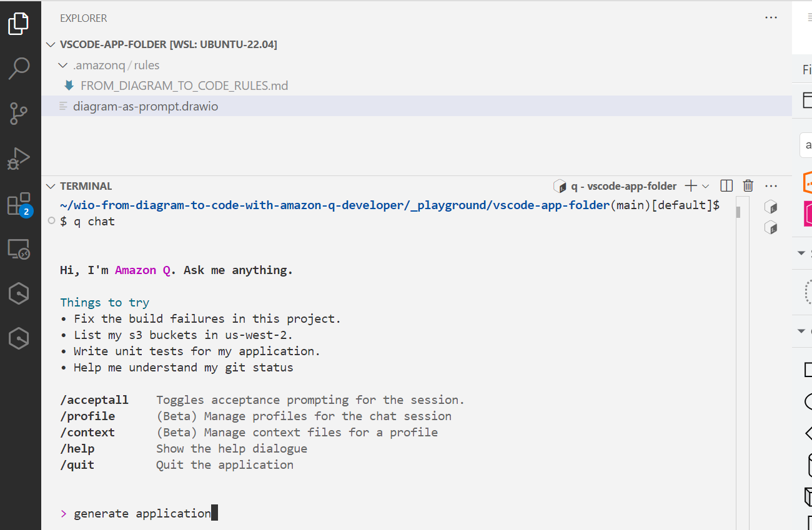Click the '/profile' command text
The height and width of the screenshot is (530, 812).
click(87, 416)
